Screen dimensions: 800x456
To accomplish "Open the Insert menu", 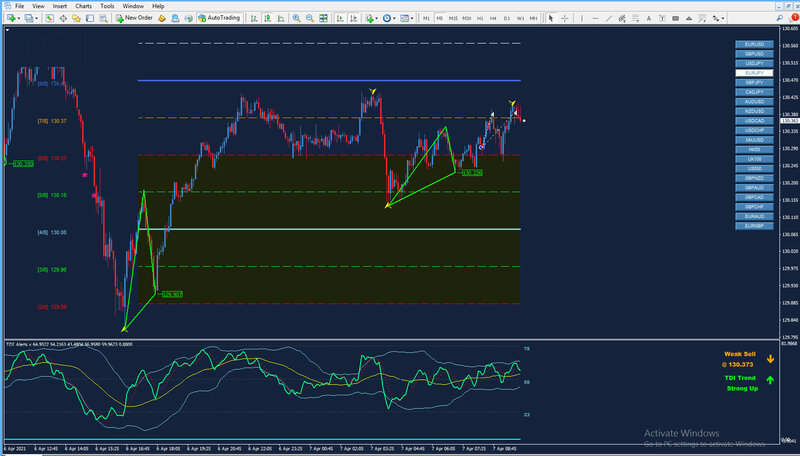I will pos(61,6).
